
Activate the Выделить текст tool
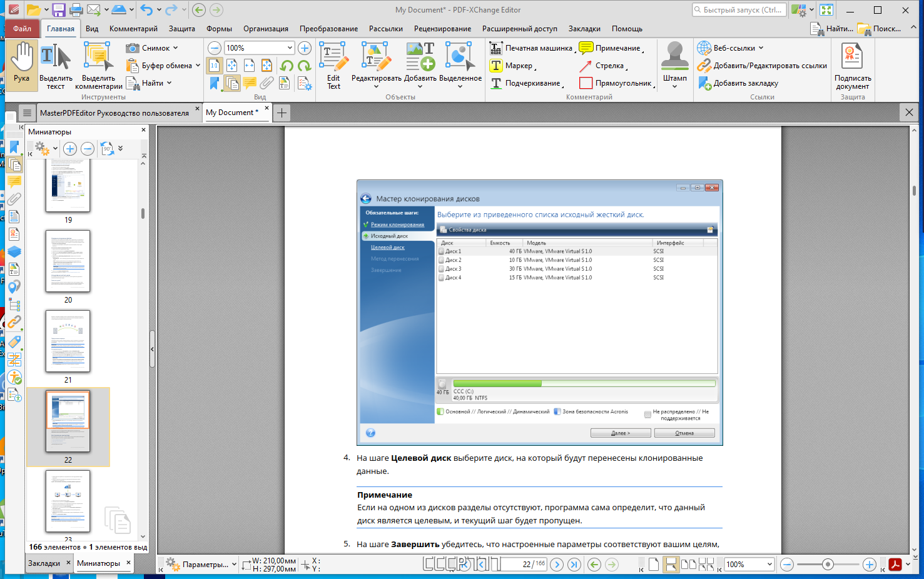(56, 66)
